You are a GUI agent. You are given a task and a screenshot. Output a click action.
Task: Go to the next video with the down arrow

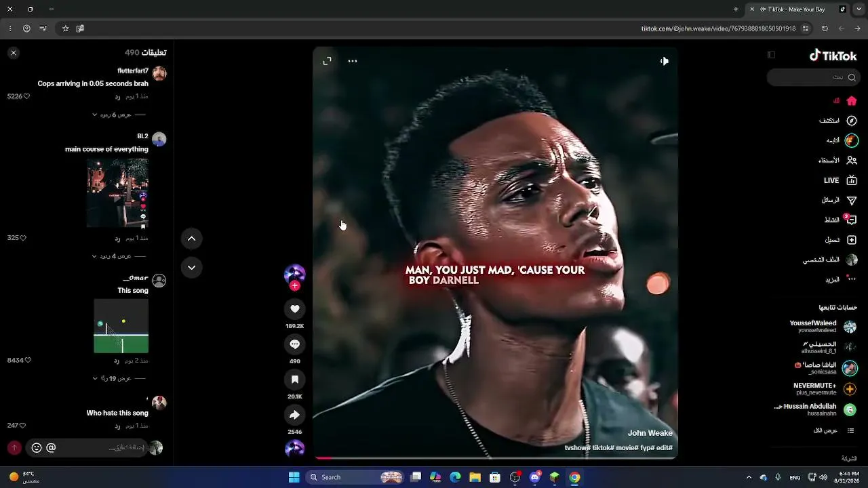click(x=192, y=268)
